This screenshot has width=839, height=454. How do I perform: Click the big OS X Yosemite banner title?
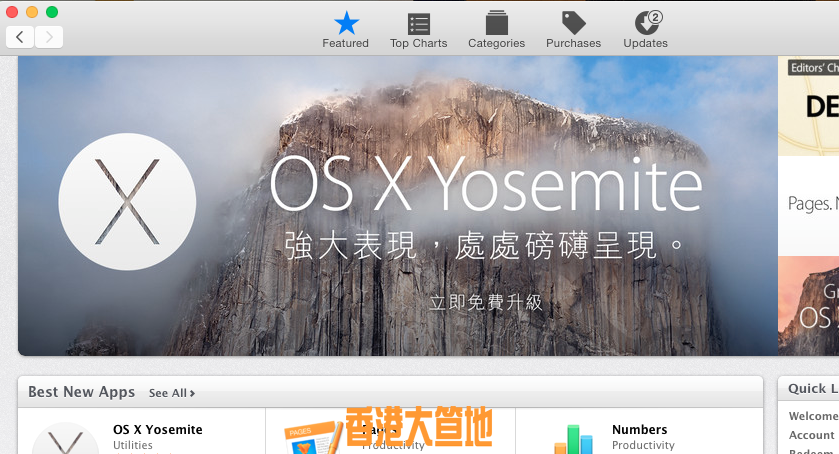point(486,184)
